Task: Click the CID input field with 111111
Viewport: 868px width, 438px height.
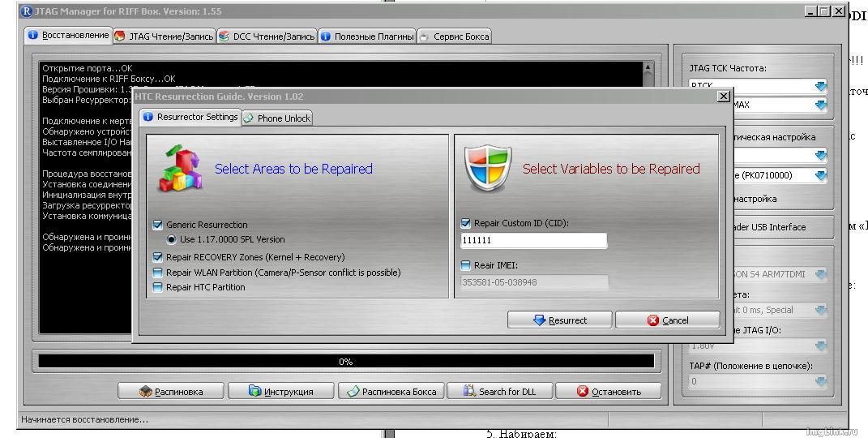Action: [533, 240]
